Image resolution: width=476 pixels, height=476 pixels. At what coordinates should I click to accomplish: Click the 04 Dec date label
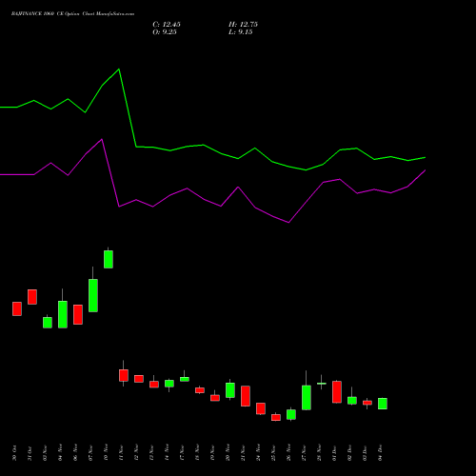click(380, 453)
